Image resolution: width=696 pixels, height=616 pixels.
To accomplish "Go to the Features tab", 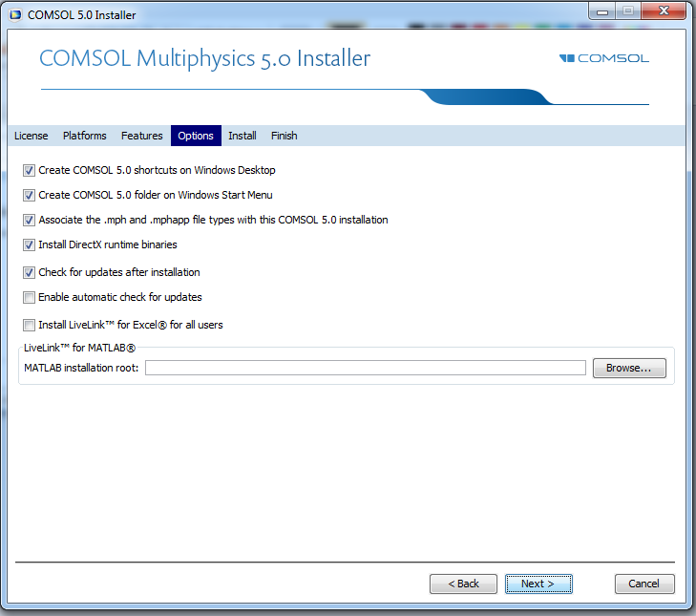I will point(142,136).
